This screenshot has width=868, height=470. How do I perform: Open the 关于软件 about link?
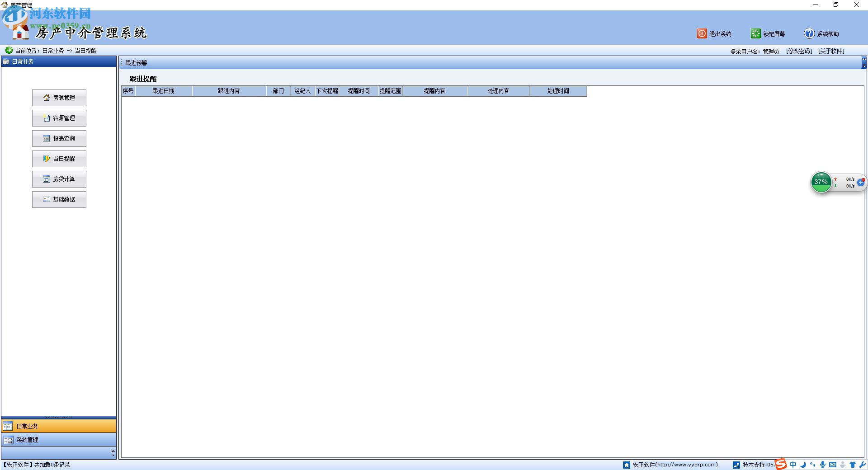point(831,51)
